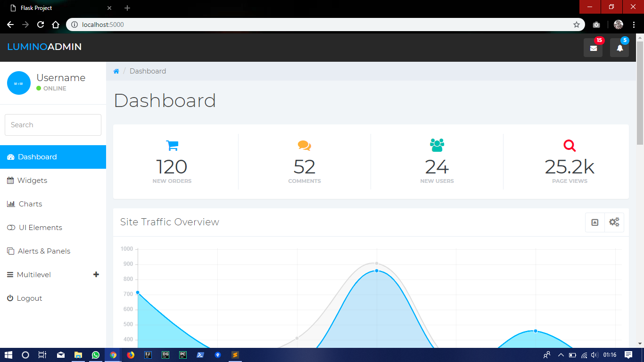Click the 120 New Orders value
The width and height of the screenshot is (644, 362).
[172, 167]
